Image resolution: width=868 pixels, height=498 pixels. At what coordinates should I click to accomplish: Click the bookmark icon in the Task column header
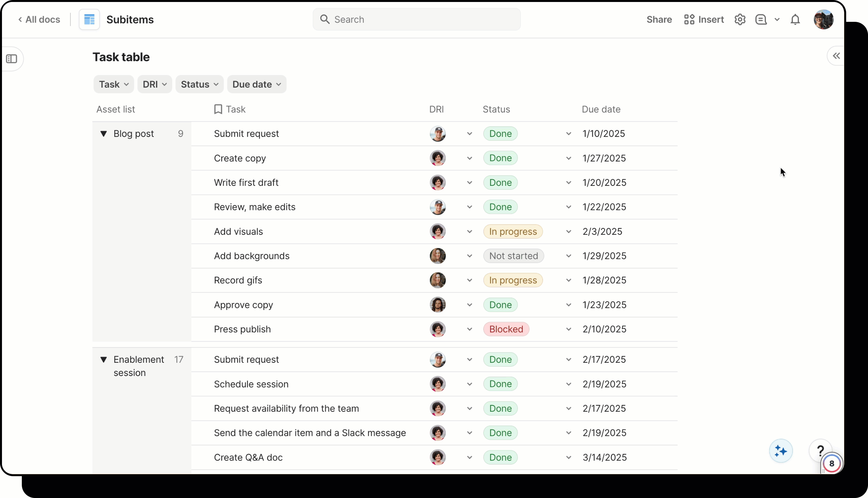point(218,109)
